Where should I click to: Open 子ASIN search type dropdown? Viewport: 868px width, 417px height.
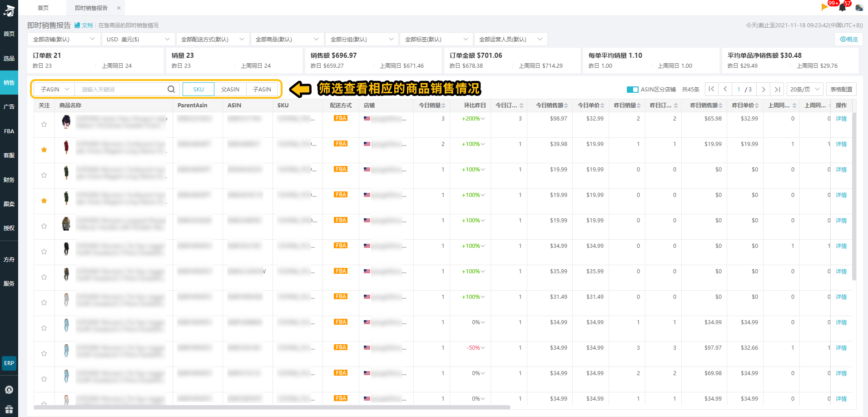point(55,89)
